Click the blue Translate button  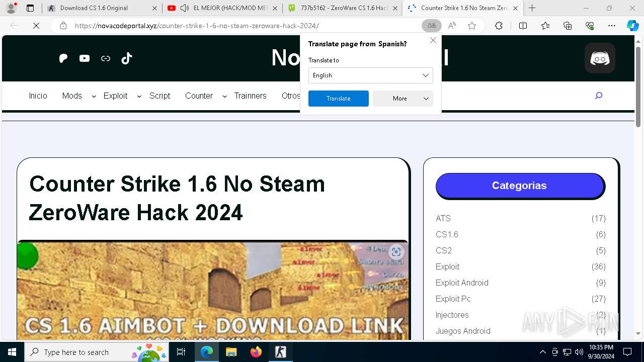339,99
